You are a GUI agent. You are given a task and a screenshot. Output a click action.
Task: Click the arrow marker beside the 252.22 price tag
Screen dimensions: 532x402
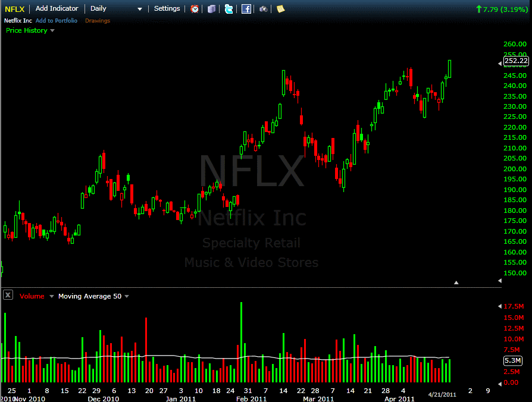[x=500, y=64]
